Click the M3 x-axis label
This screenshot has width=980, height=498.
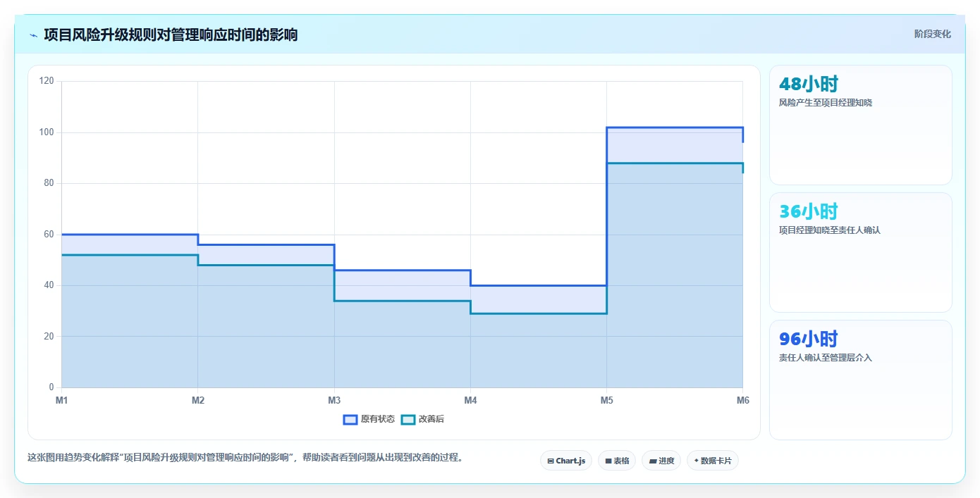coord(334,400)
